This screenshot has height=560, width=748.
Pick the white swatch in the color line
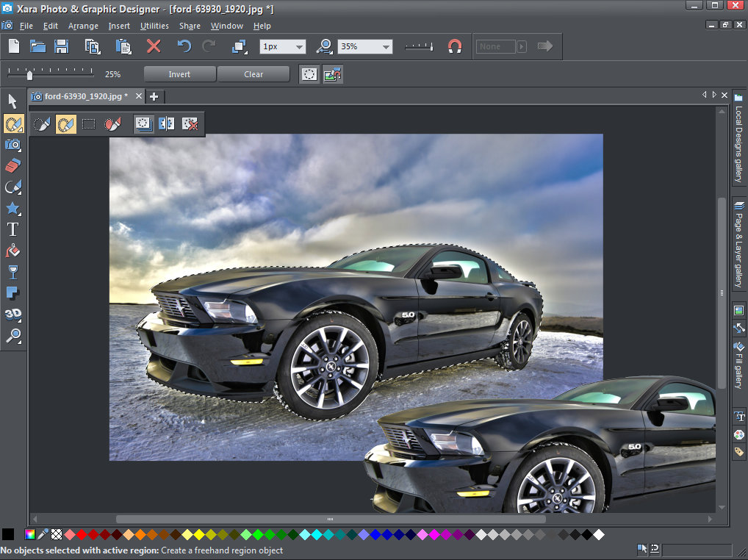click(x=599, y=534)
